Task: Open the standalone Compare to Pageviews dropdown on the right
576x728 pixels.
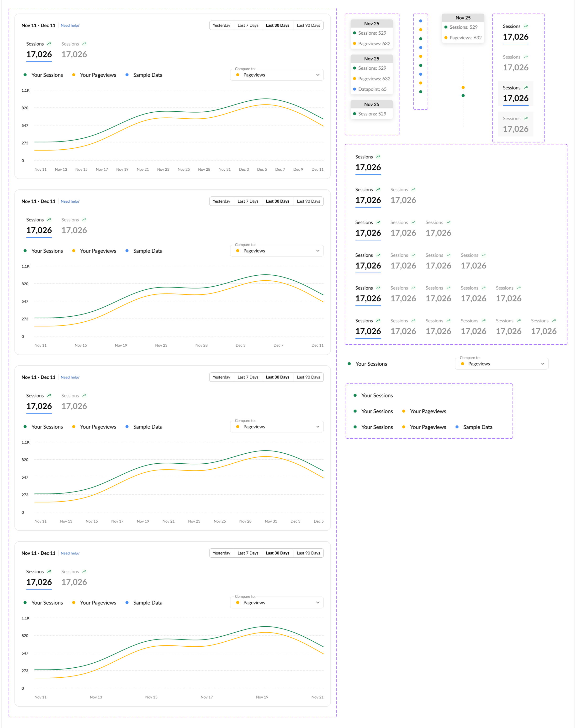Action: click(501, 364)
